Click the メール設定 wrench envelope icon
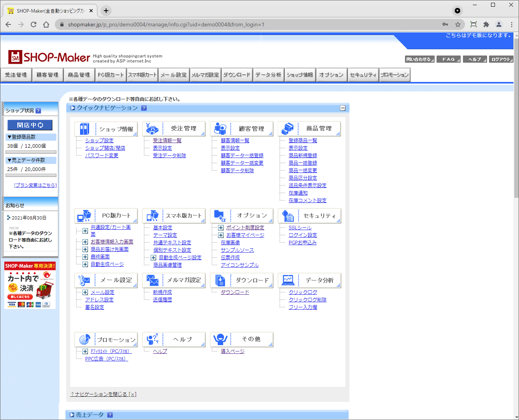This screenshot has width=519, height=420. pos(84,280)
